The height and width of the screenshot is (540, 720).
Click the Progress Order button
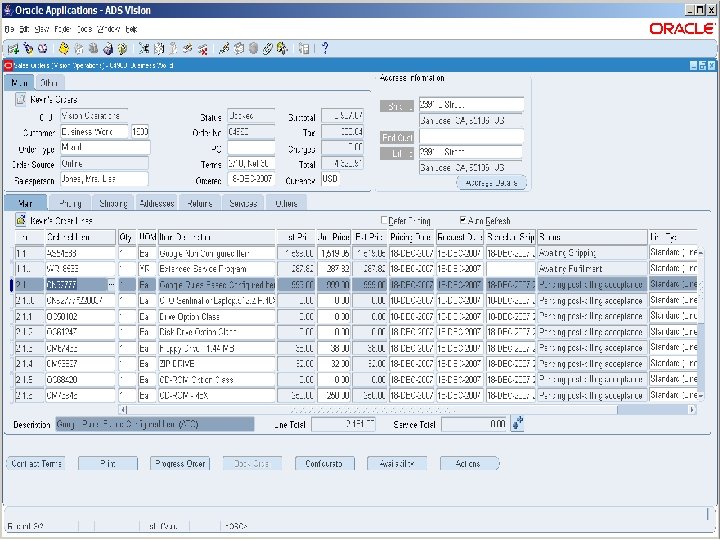tap(180, 464)
